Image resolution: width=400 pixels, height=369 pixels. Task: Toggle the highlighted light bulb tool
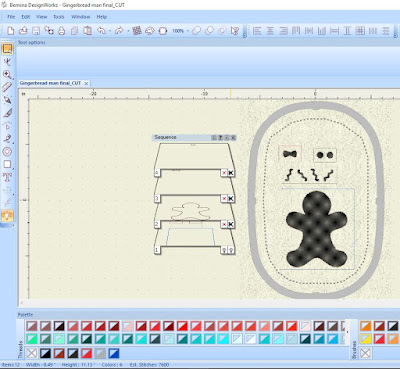(x=7, y=216)
